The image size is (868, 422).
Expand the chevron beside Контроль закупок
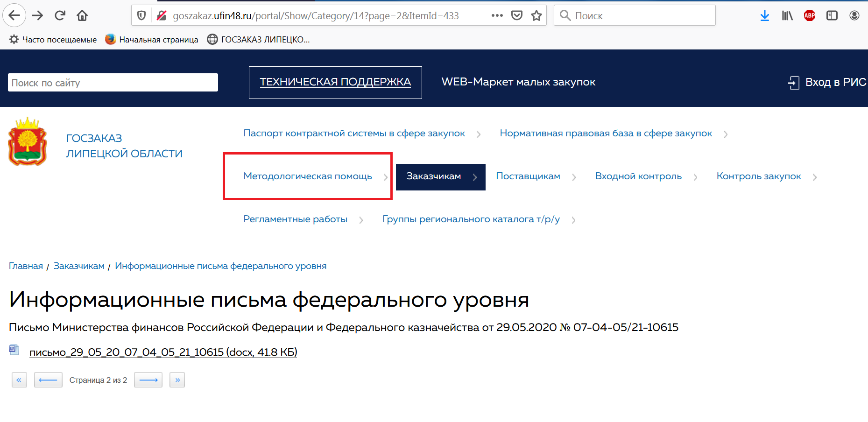coord(815,177)
